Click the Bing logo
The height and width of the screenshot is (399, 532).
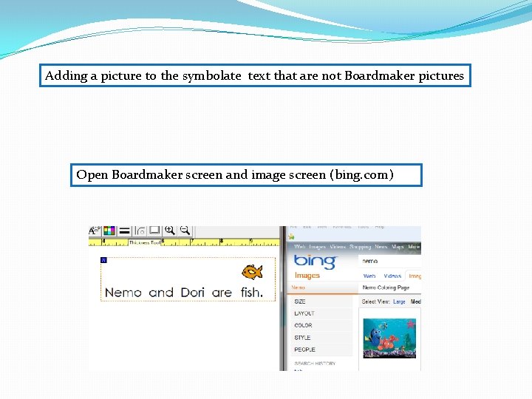(x=316, y=262)
